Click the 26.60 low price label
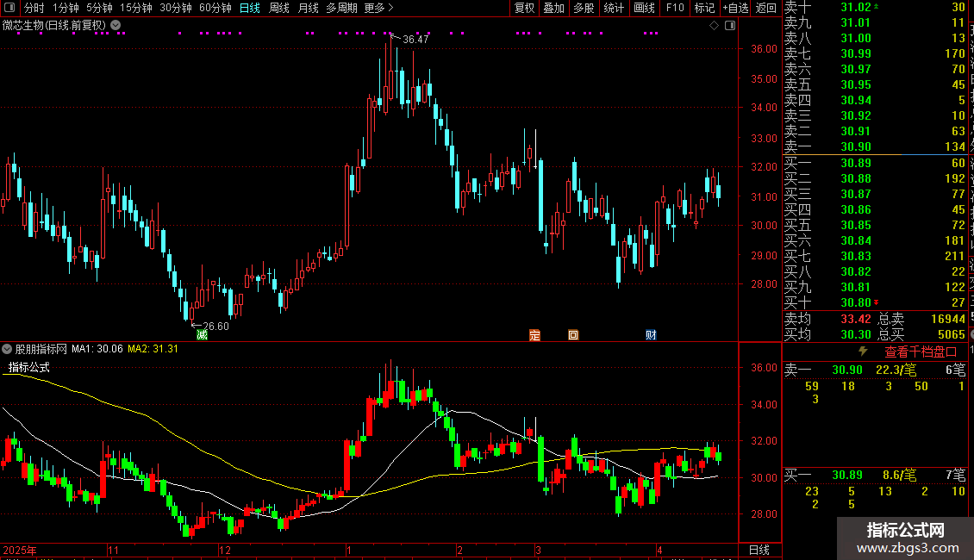 pyautogui.click(x=215, y=326)
